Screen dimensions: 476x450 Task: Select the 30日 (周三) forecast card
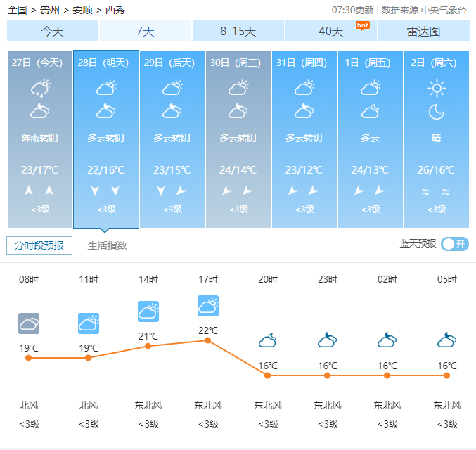[238, 139]
